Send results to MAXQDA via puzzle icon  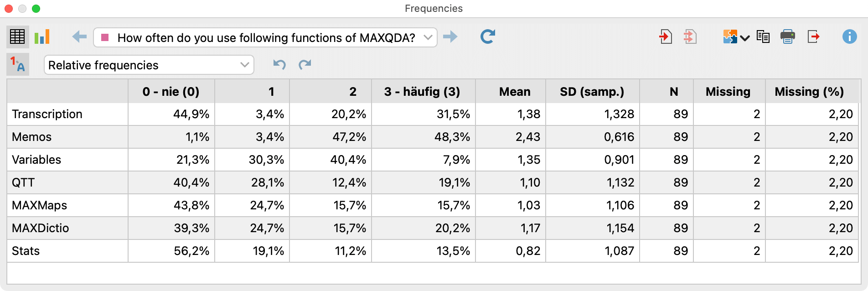pyautogui.click(x=729, y=36)
